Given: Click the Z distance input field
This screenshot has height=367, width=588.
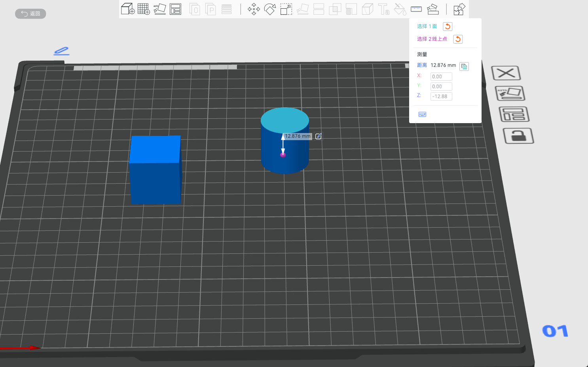Looking at the screenshot, I should [441, 97].
